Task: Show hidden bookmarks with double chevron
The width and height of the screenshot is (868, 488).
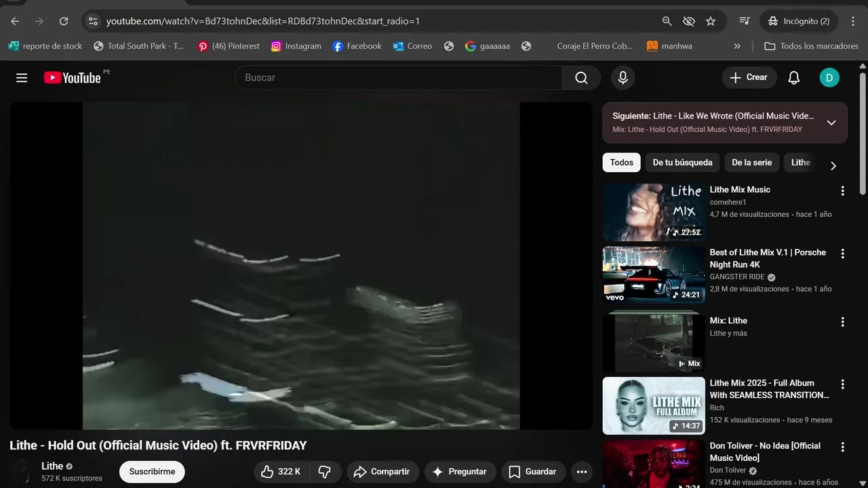Action: (x=737, y=46)
